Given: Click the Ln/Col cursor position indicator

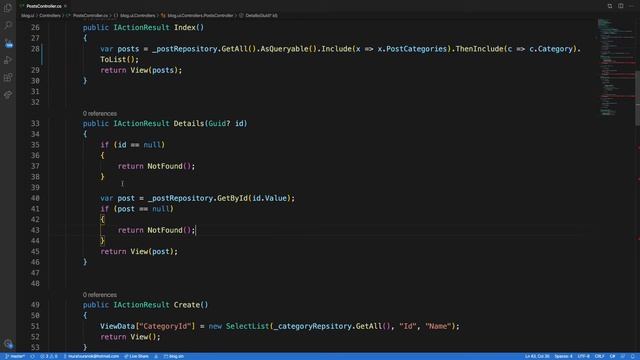Looking at the screenshot, I should click(x=537, y=356).
